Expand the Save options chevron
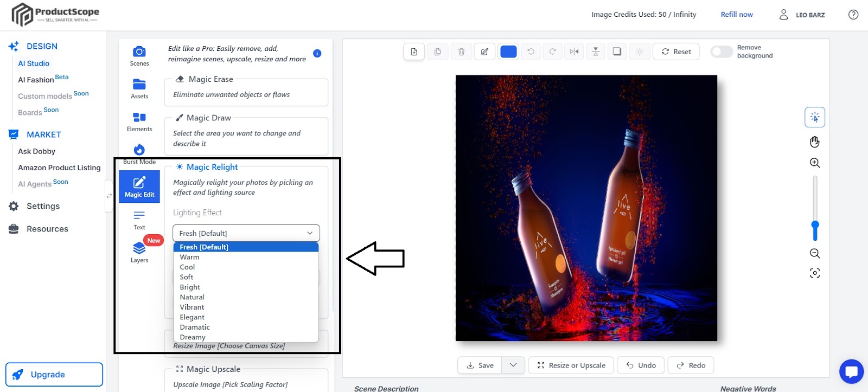 click(513, 365)
